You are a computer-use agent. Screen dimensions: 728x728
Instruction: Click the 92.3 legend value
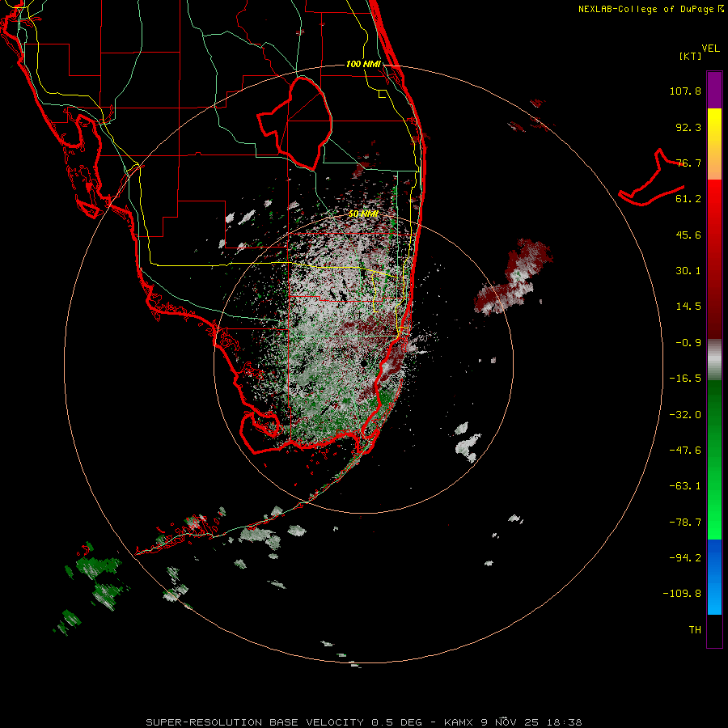[688, 127]
